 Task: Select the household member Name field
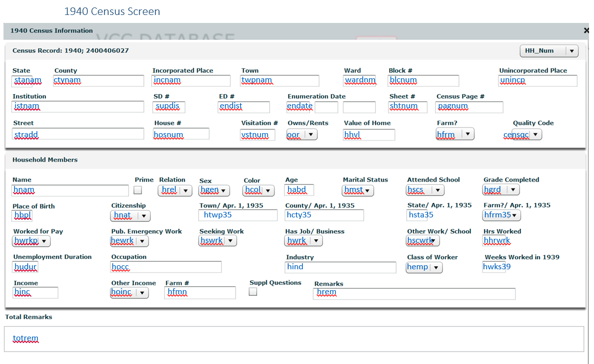(70, 190)
